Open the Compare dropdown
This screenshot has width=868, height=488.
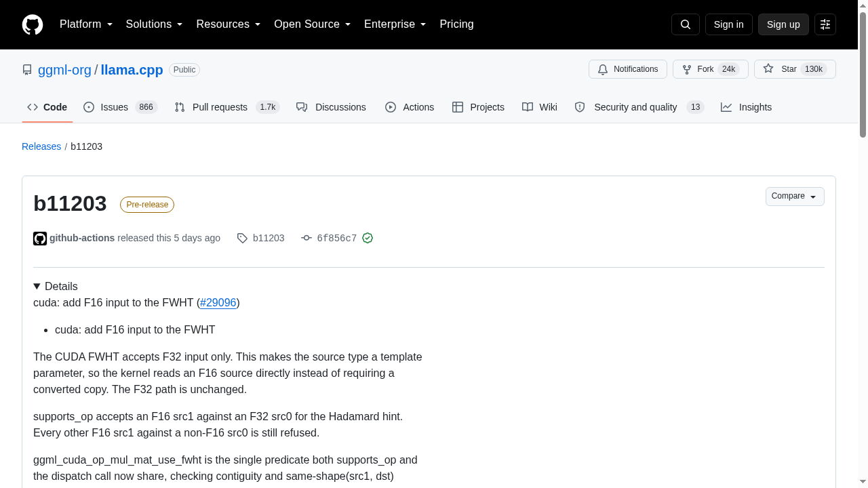pos(795,196)
